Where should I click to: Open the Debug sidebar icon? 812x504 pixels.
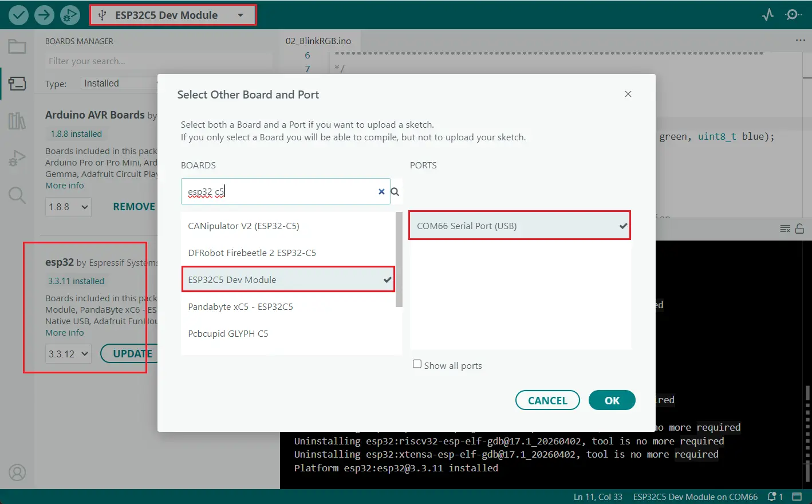tap(17, 158)
